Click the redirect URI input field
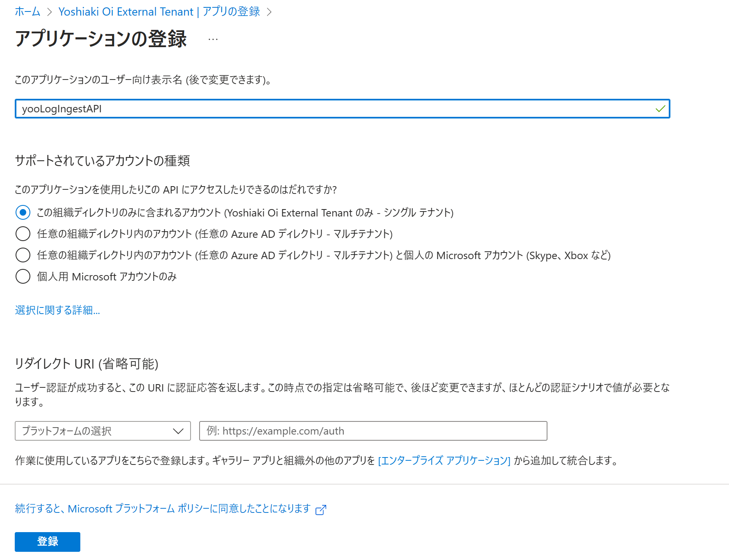729x560 pixels. [373, 431]
